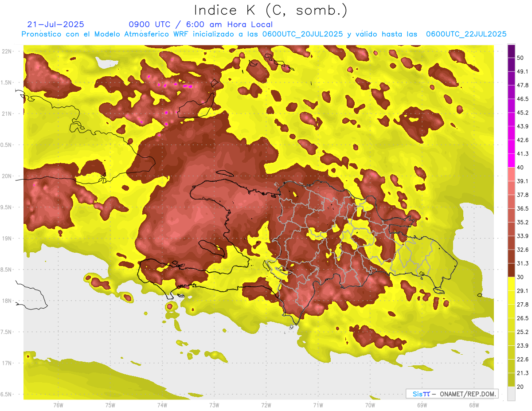The image size is (532, 411).
Task: Click the colorbar value "47.8"
Action: pos(523,85)
